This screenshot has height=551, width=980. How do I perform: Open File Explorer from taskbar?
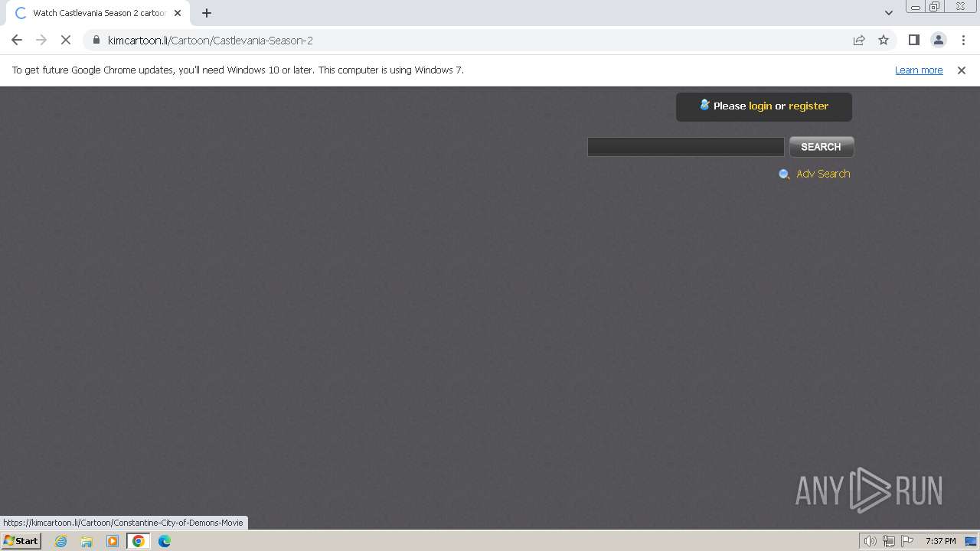click(x=87, y=541)
